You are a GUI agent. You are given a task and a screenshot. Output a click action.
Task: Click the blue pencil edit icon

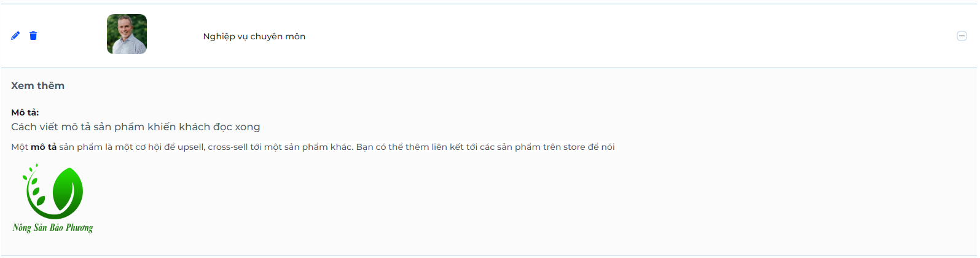pyautogui.click(x=15, y=36)
